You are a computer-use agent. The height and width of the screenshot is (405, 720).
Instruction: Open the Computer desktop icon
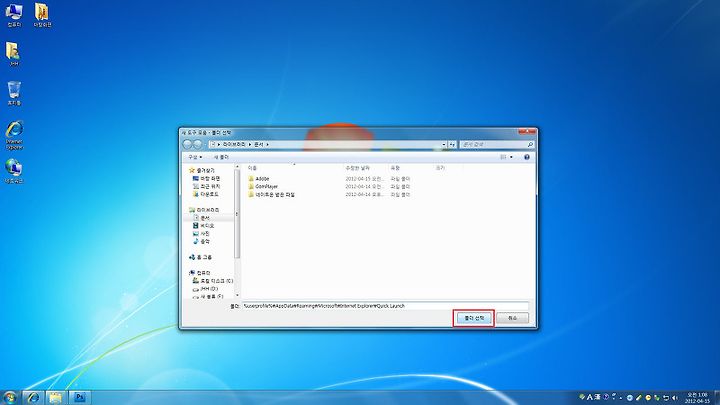pyautogui.click(x=14, y=15)
